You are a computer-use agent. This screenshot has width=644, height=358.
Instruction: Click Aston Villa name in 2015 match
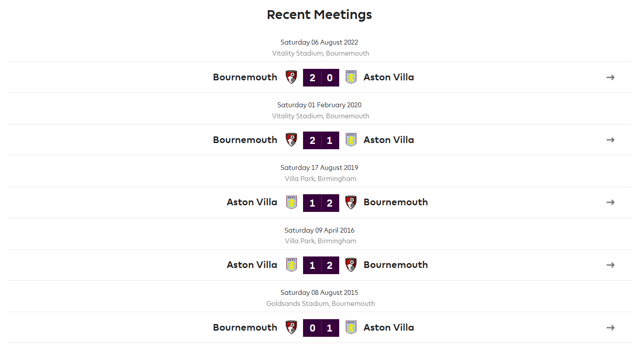pos(389,328)
